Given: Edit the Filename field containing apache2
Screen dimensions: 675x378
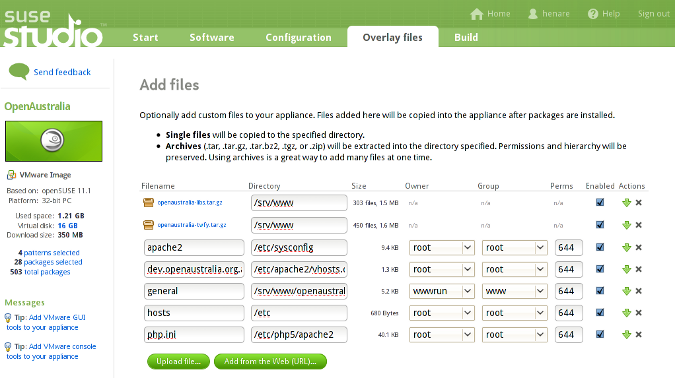Looking at the screenshot, I should pyautogui.click(x=194, y=248).
